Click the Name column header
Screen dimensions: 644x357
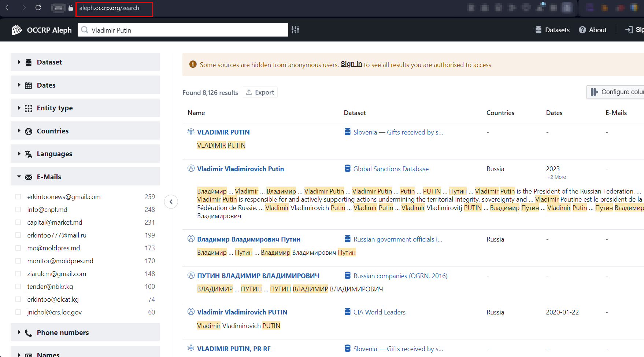196,113
